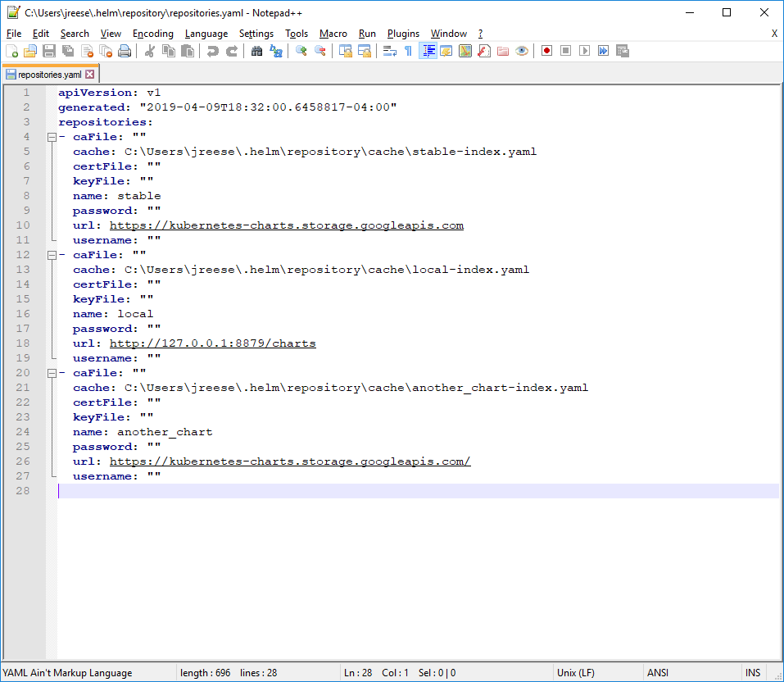The image size is (784, 682).
Task: Click the Zoom In toolbar icon
Action: coord(301,51)
